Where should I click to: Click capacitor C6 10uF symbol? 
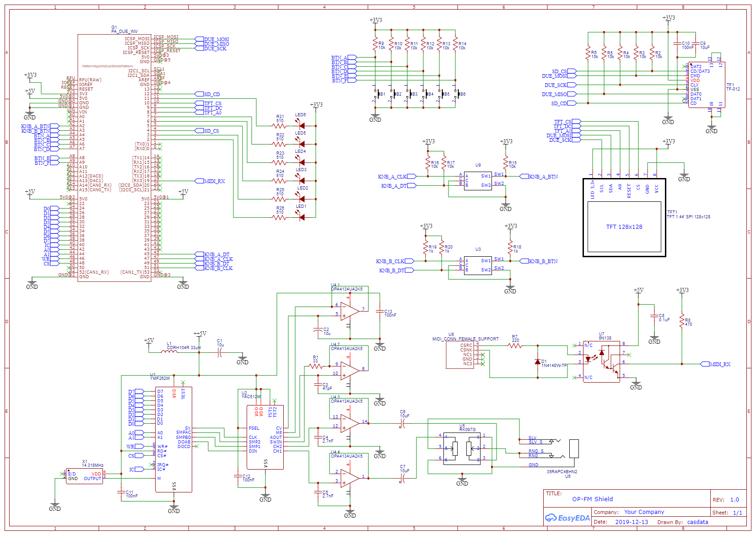point(403,424)
